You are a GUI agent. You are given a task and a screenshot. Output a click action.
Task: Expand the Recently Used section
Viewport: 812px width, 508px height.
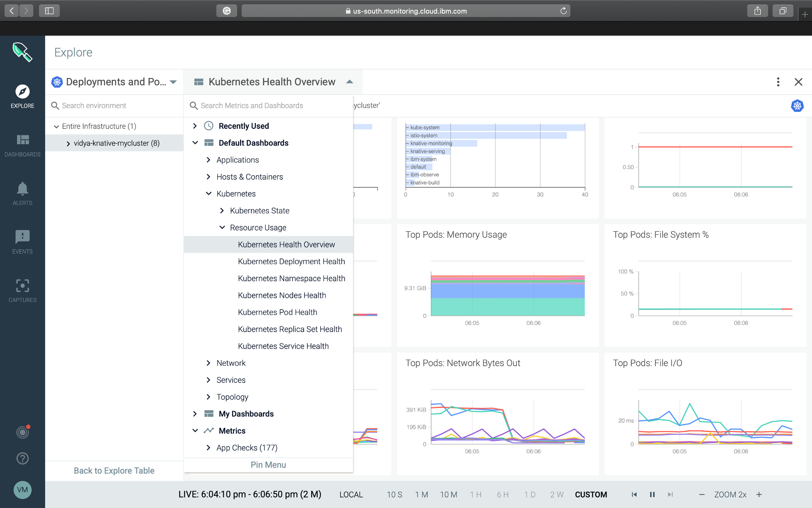[195, 126]
